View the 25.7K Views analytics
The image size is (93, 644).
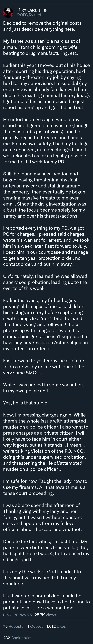45,615
